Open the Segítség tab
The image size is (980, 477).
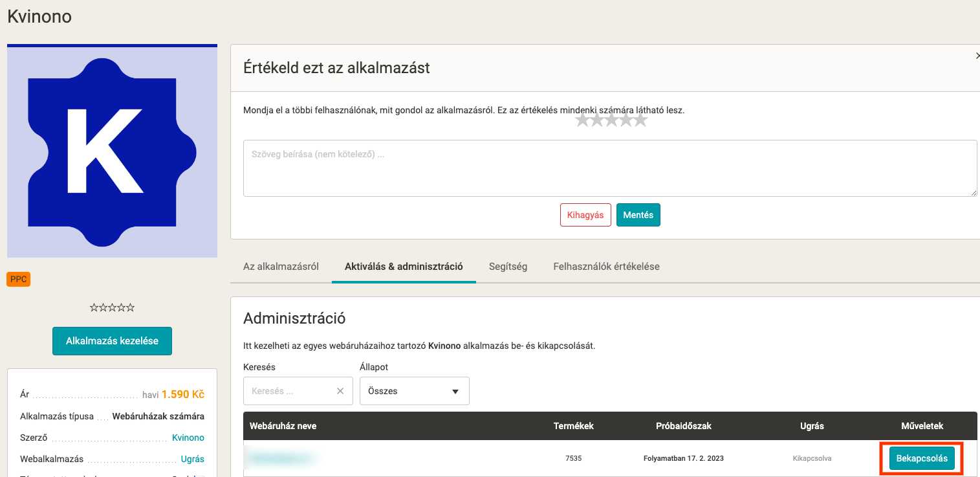(x=508, y=267)
